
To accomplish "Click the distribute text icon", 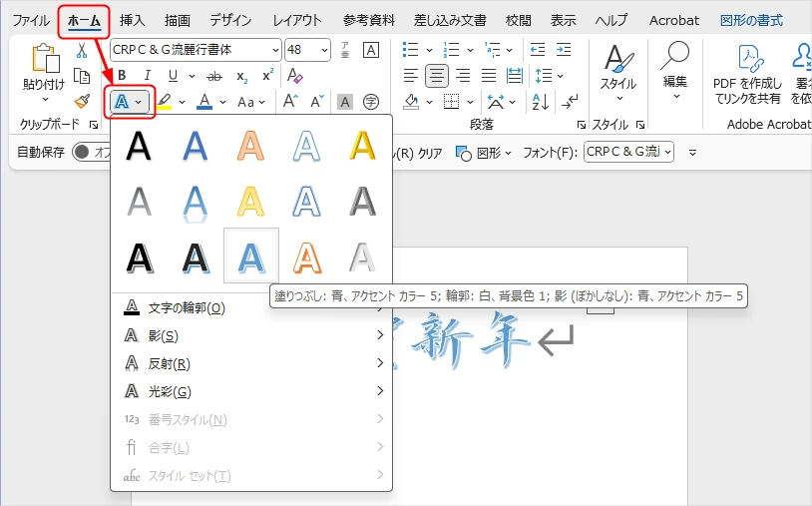I will point(515,76).
